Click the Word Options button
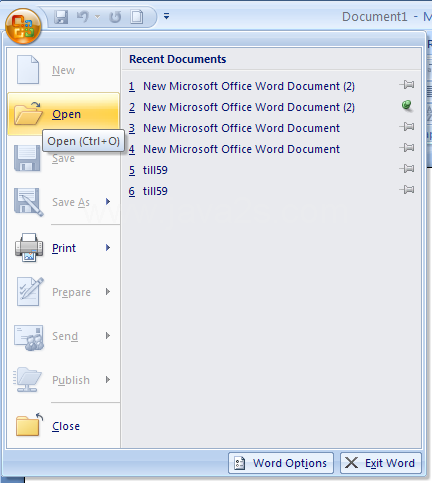 [x=281, y=463]
